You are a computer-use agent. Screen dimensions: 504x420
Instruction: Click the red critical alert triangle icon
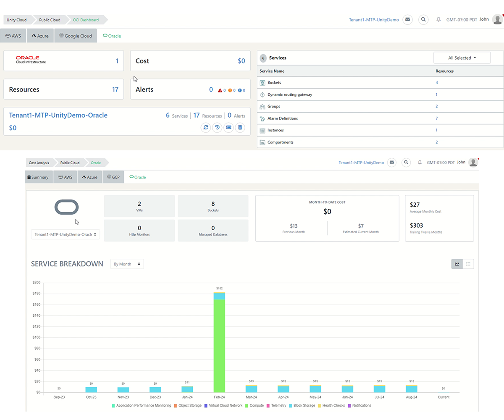point(220,90)
